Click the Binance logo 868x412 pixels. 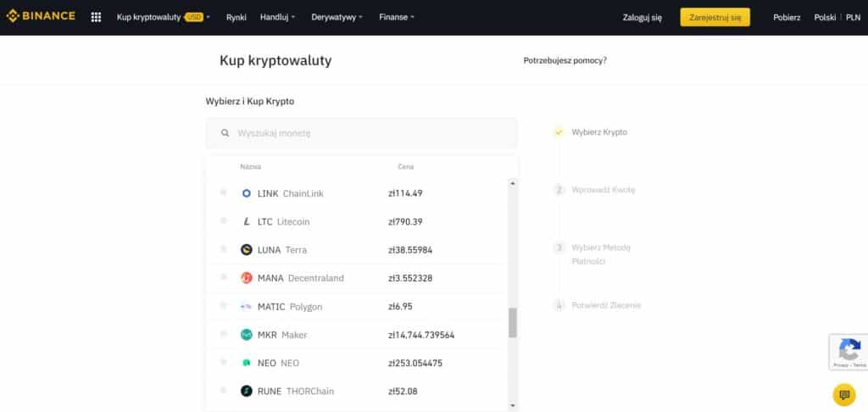(41, 16)
